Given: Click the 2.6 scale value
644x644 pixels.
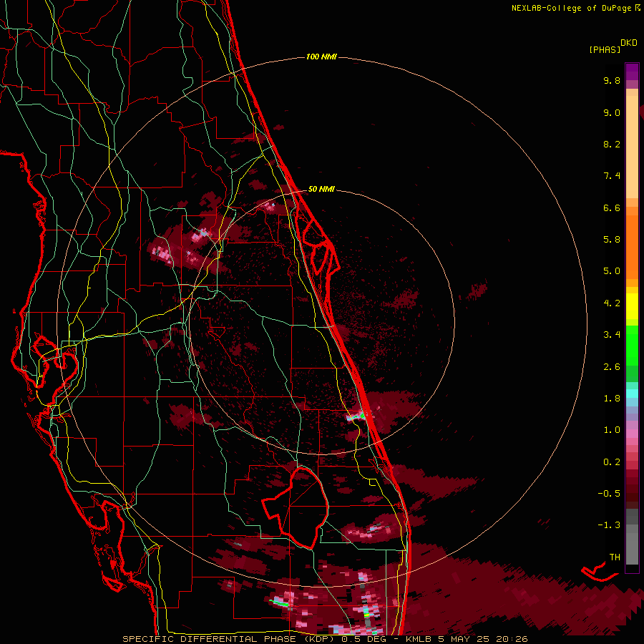Looking at the screenshot, I should coord(612,367).
